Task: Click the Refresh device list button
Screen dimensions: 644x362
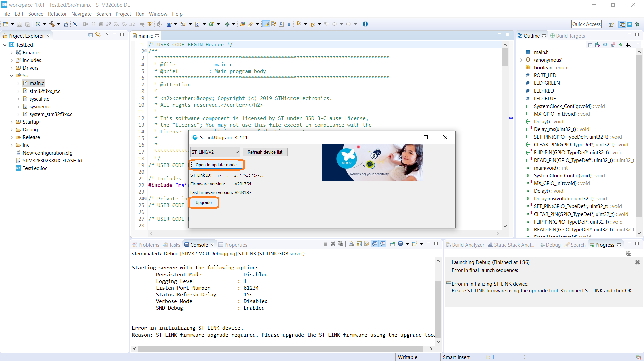Action: tap(265, 152)
